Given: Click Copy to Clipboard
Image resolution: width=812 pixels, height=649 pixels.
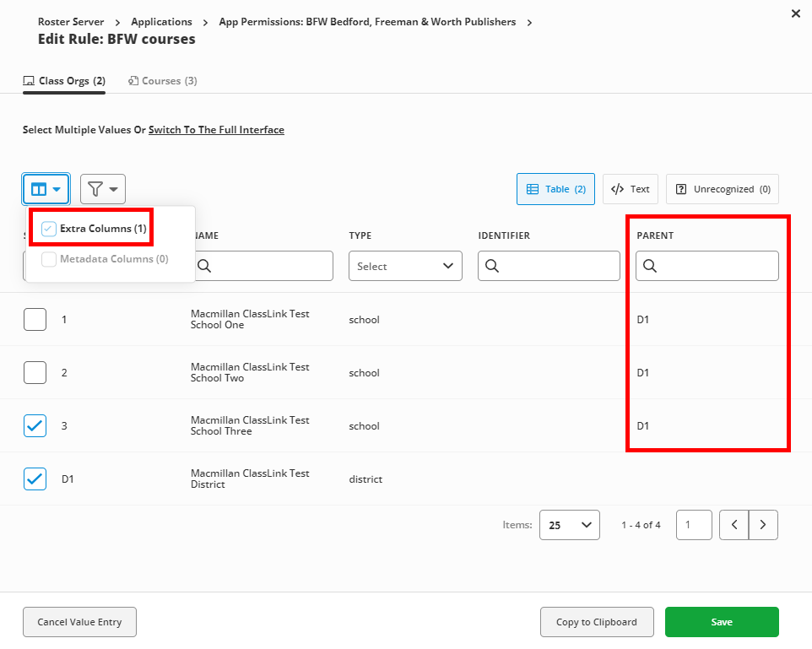Looking at the screenshot, I should 597,622.
